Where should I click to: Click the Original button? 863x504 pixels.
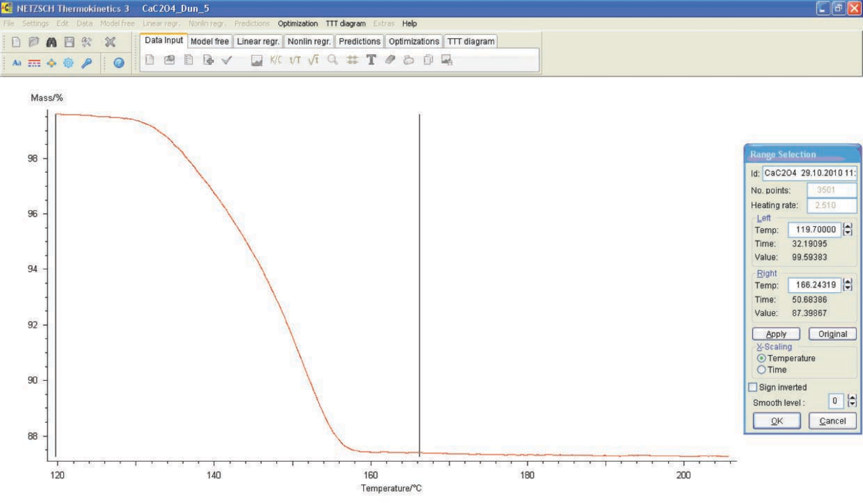tap(833, 334)
